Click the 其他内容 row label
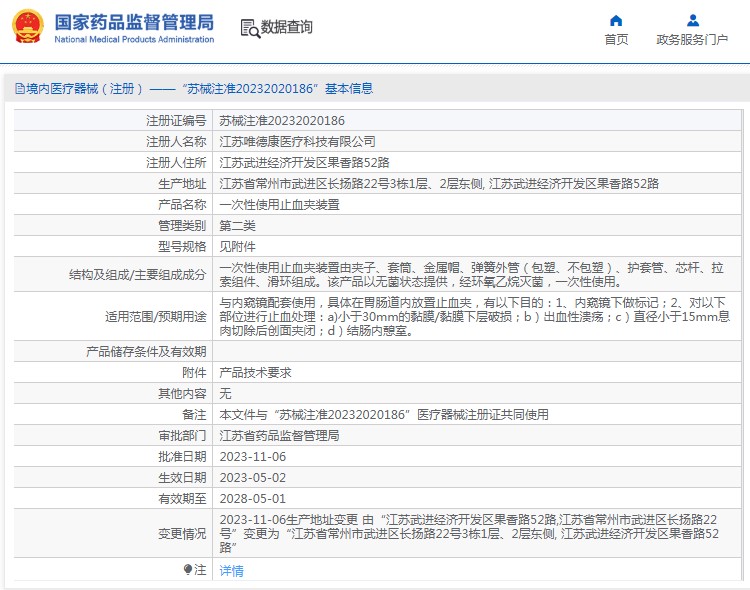Screen dimensions: 750x590 (182, 394)
